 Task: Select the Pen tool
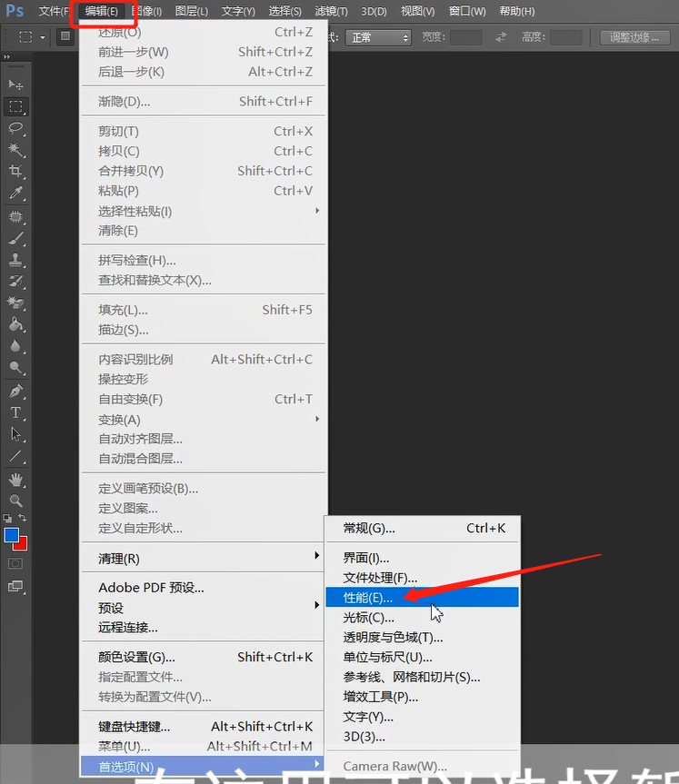15,391
